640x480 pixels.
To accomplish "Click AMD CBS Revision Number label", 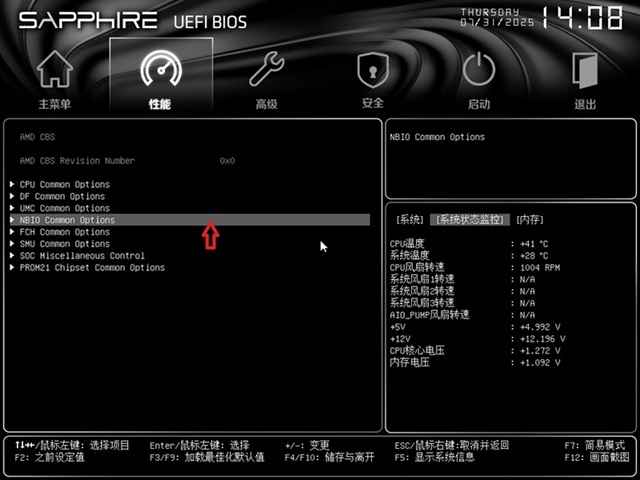I will point(77,160).
